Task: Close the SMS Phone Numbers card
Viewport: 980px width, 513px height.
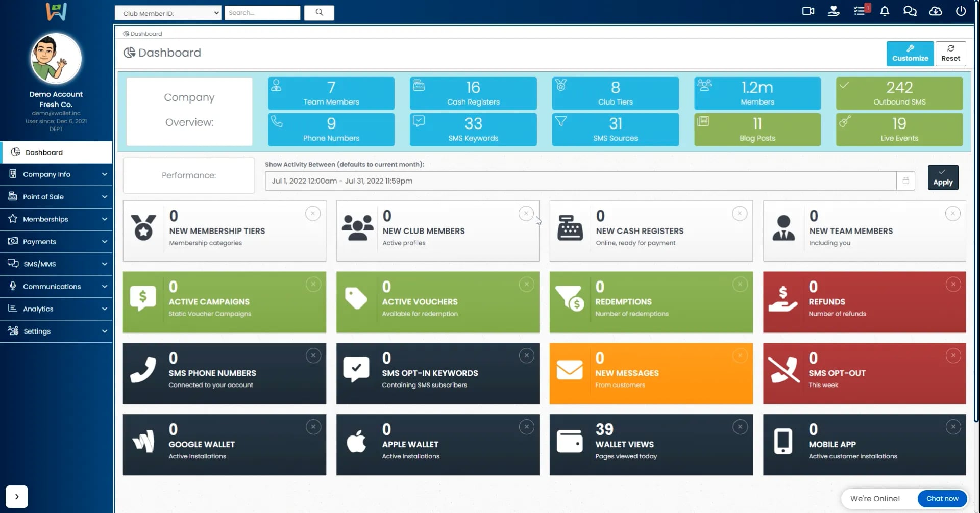Action: tap(313, 355)
